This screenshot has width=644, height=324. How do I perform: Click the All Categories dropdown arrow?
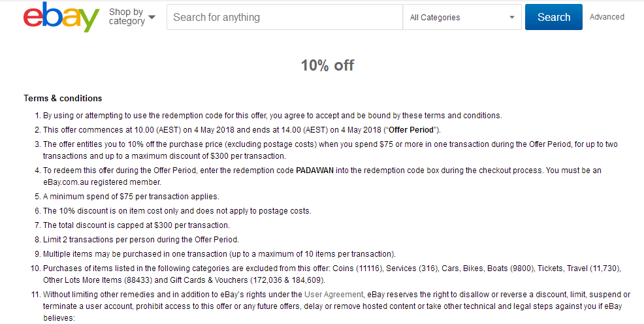[512, 17]
